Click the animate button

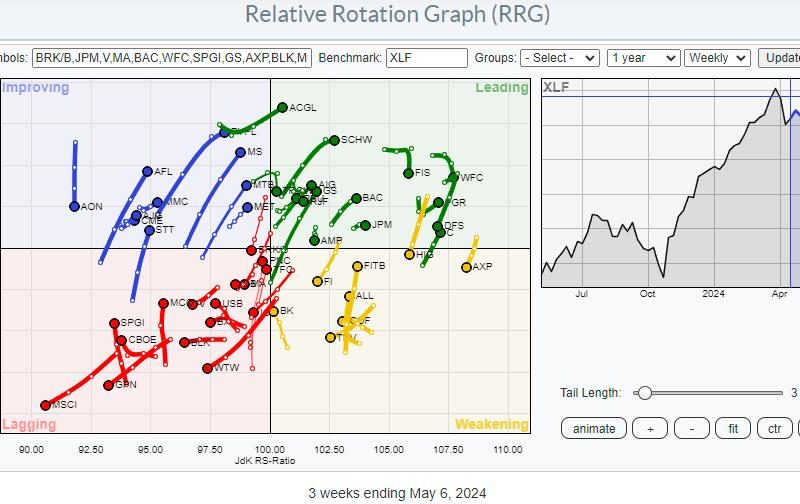[x=594, y=429]
